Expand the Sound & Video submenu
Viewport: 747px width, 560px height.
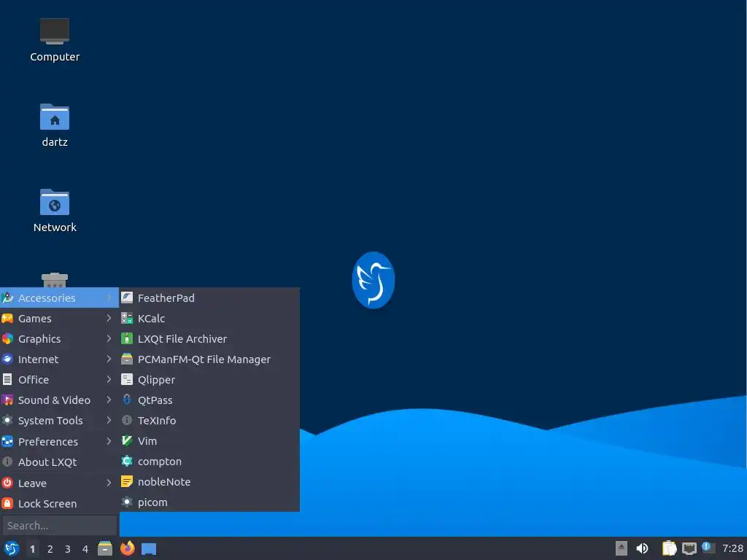(59, 400)
